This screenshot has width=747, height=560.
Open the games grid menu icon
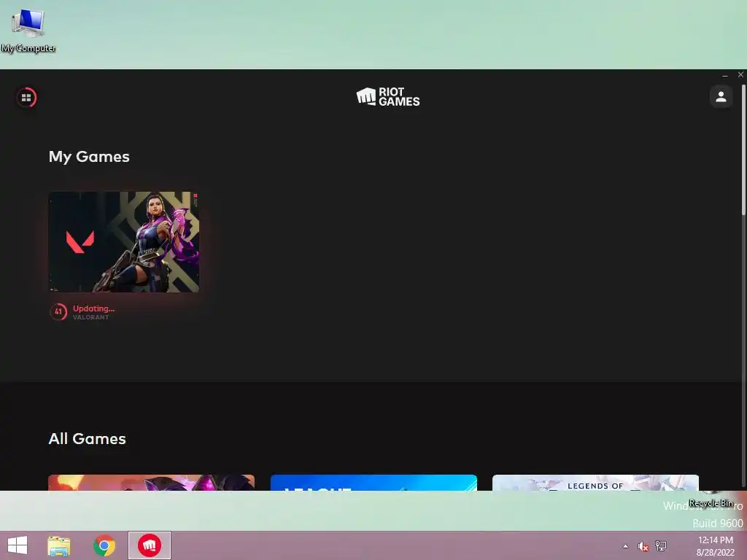click(x=27, y=98)
